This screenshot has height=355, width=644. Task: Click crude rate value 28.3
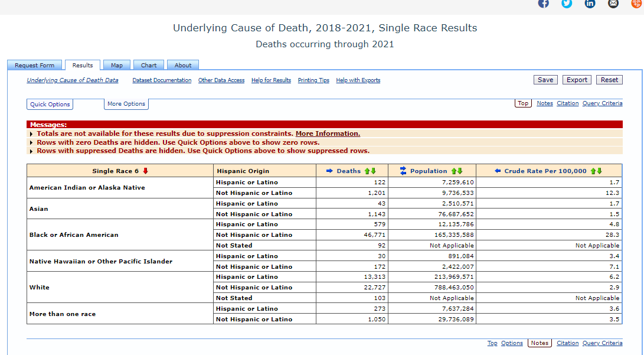click(x=612, y=235)
